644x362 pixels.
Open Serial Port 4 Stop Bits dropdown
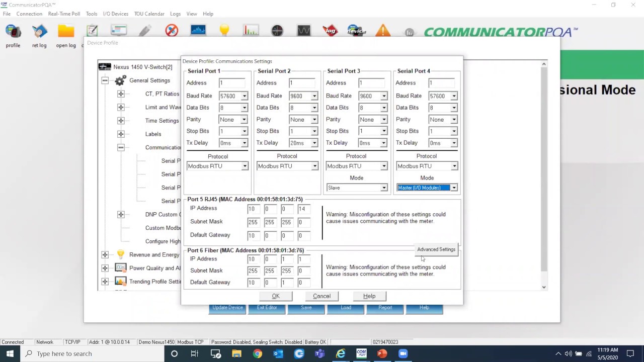tap(454, 131)
